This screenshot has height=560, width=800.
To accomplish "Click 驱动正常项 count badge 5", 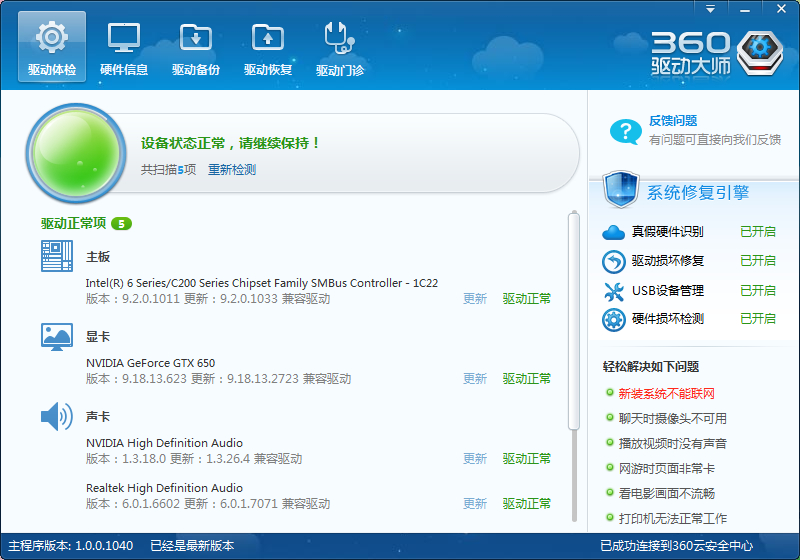I will pyautogui.click(x=121, y=223).
